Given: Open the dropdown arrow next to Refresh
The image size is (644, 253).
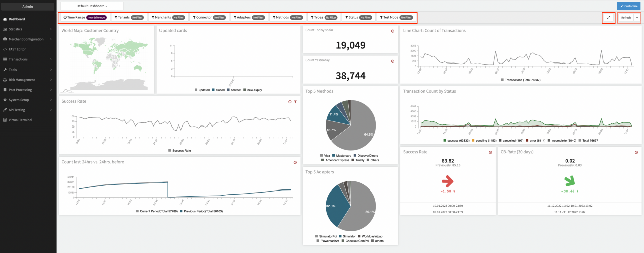Looking at the screenshot, I should (637, 17).
